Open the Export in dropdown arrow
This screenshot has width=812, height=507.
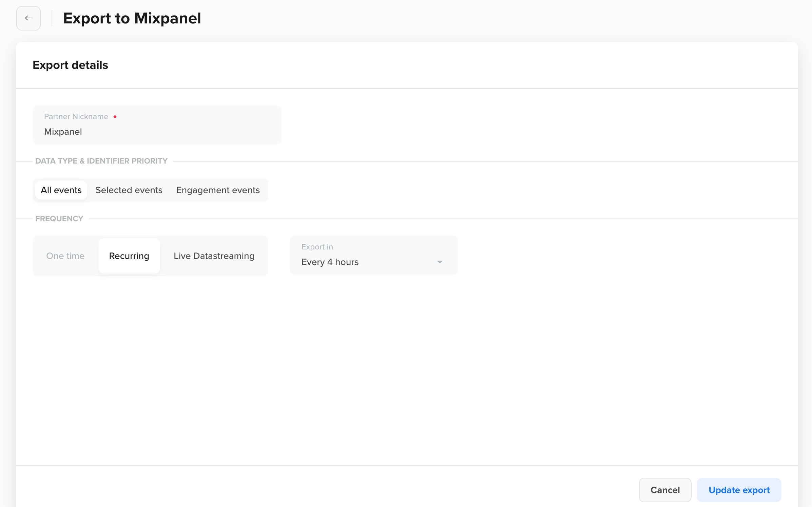coord(440,262)
